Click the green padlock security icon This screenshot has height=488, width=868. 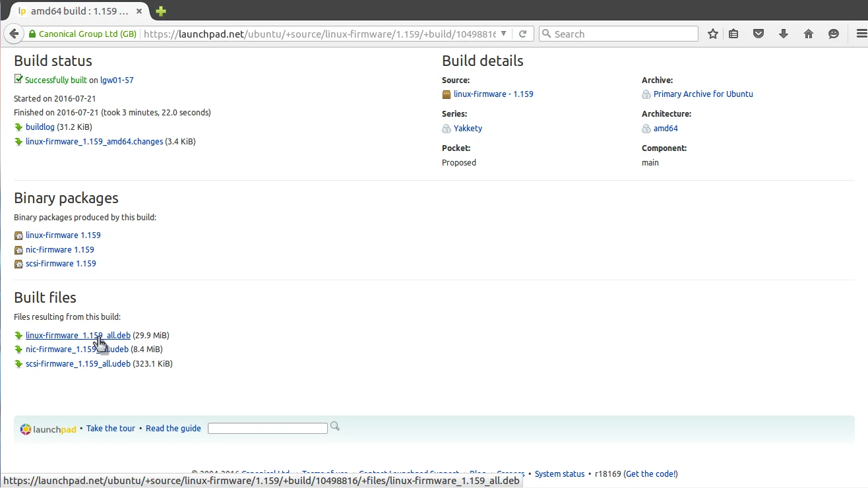coord(32,34)
